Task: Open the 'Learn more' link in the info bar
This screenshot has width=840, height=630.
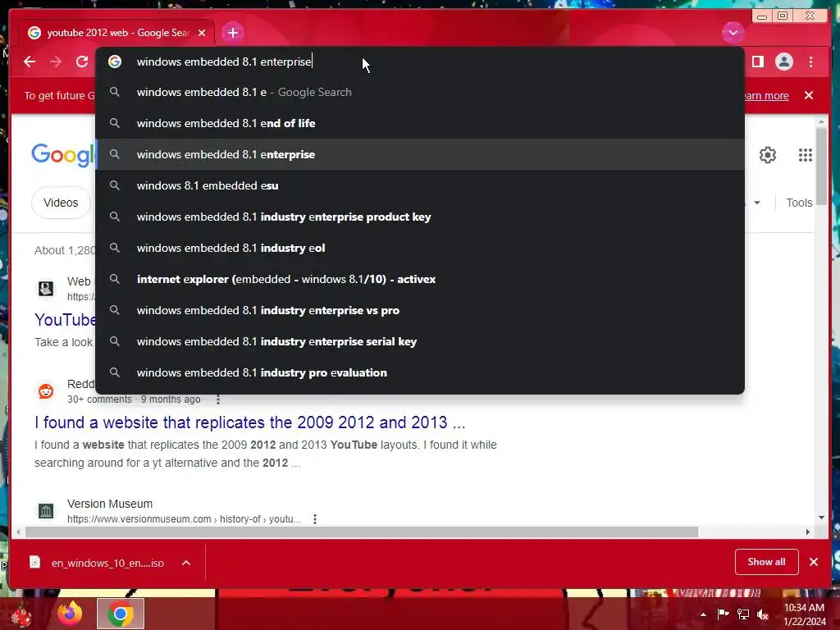Action: point(766,95)
